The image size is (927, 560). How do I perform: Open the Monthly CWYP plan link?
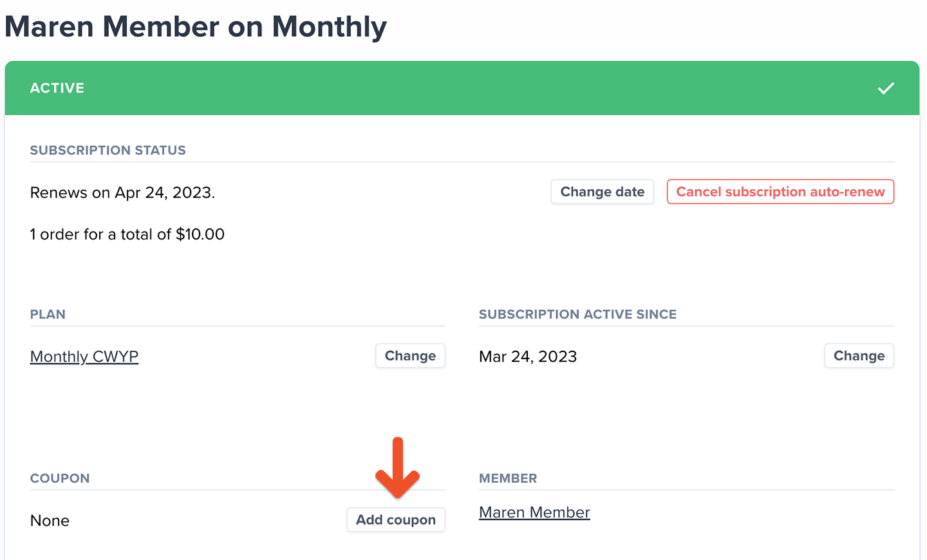tap(84, 357)
